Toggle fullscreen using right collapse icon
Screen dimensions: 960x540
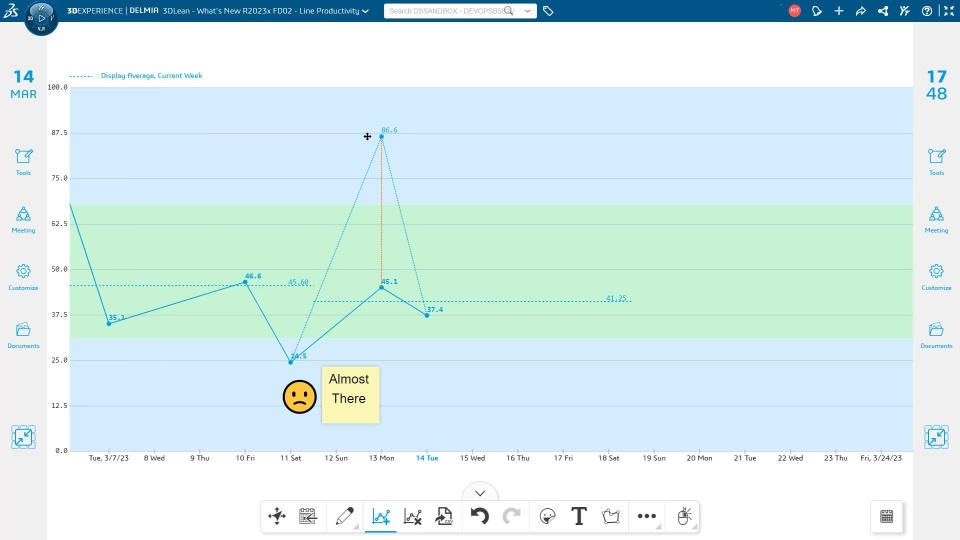[936, 437]
